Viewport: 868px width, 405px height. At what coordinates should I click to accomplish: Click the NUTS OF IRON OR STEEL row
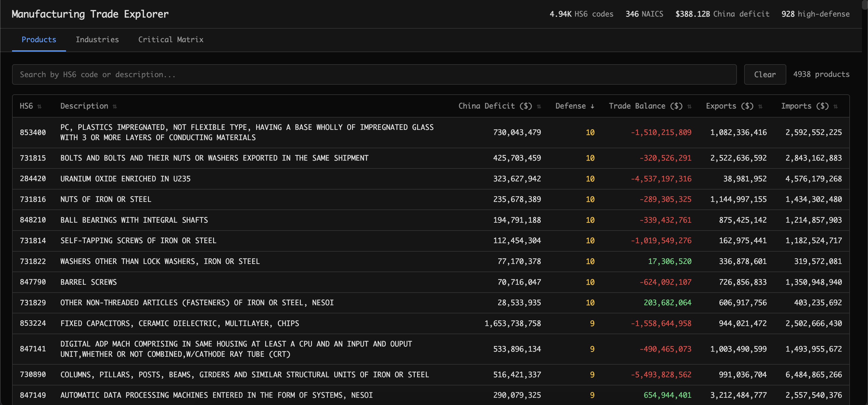coord(105,199)
